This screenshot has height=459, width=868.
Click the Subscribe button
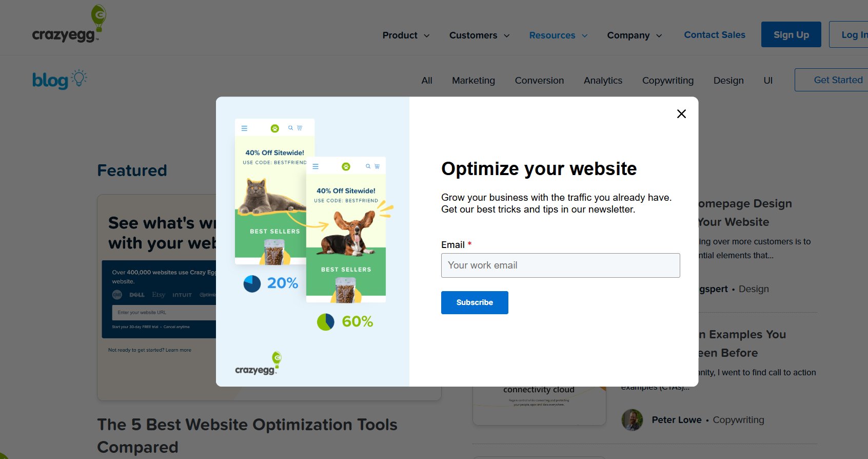coord(475,302)
